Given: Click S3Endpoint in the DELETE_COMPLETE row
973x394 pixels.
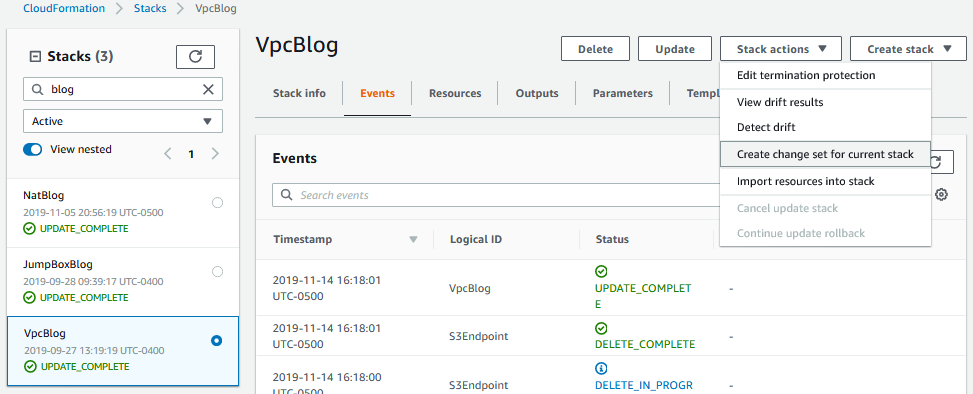Looking at the screenshot, I should (478, 336).
